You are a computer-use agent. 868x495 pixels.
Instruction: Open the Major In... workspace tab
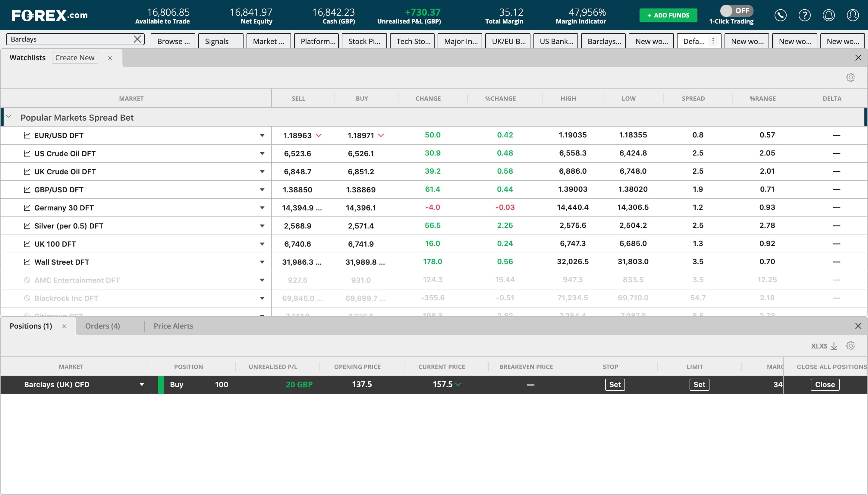click(x=460, y=41)
